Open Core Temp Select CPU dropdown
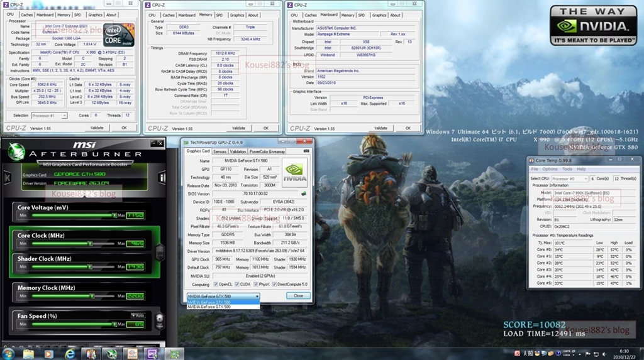This screenshot has height=360, width=644. 570,178
